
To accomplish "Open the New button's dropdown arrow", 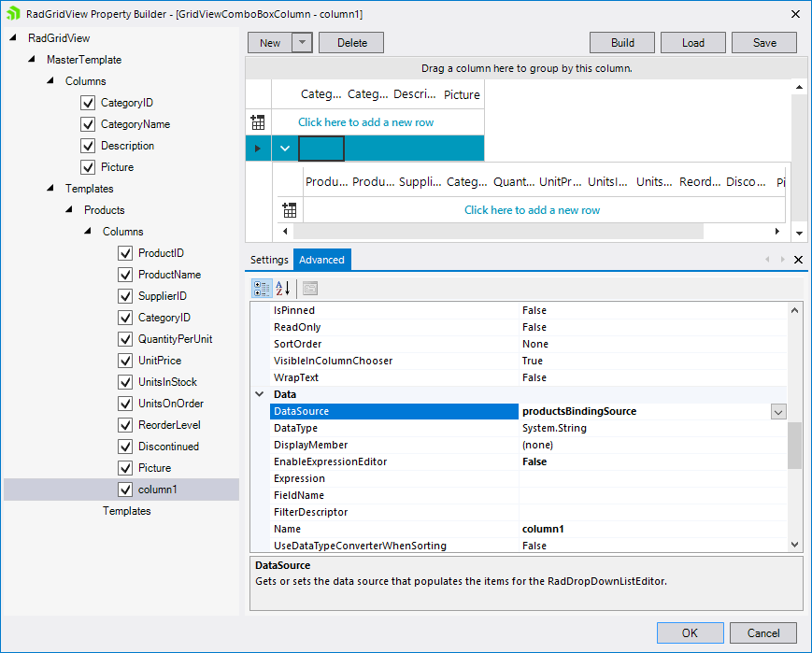I will coord(303,42).
